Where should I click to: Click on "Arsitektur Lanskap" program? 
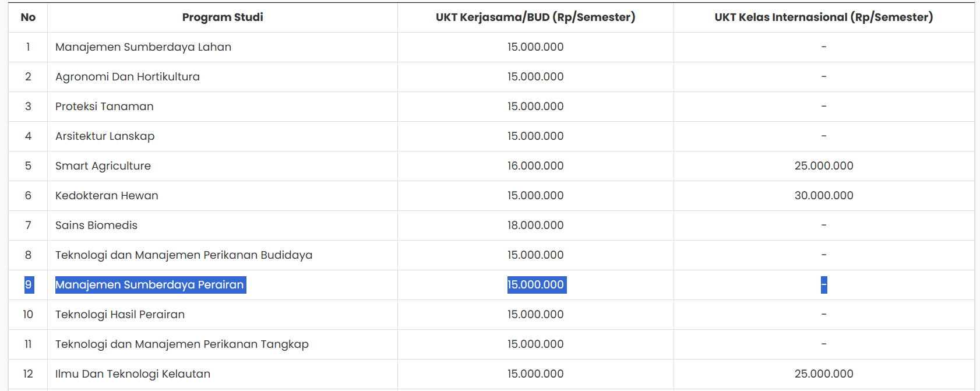pos(105,136)
